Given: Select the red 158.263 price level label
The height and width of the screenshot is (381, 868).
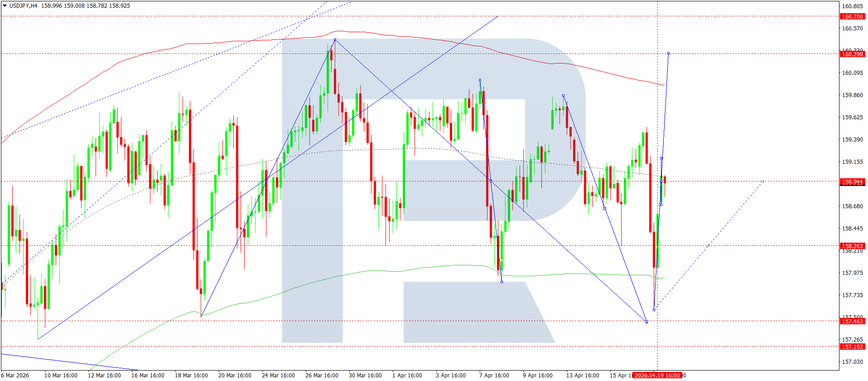Looking at the screenshot, I should point(852,246).
